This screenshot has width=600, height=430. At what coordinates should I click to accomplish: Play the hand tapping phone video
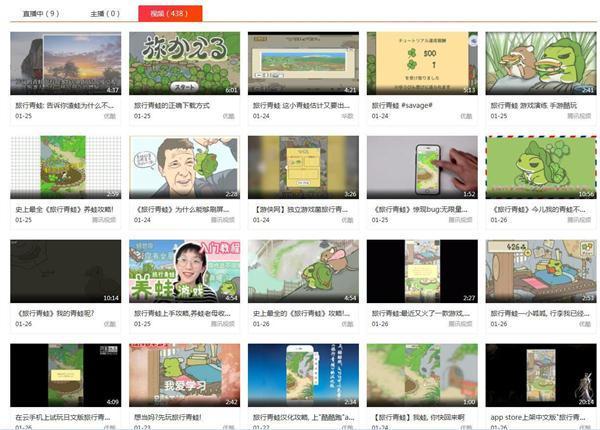tap(422, 167)
